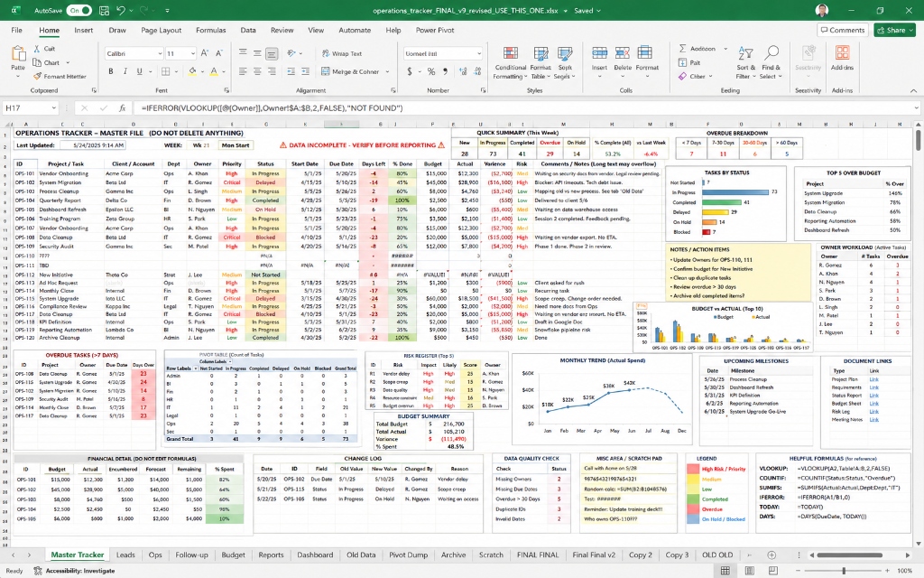Increase font size with larger A icon

[205, 53]
